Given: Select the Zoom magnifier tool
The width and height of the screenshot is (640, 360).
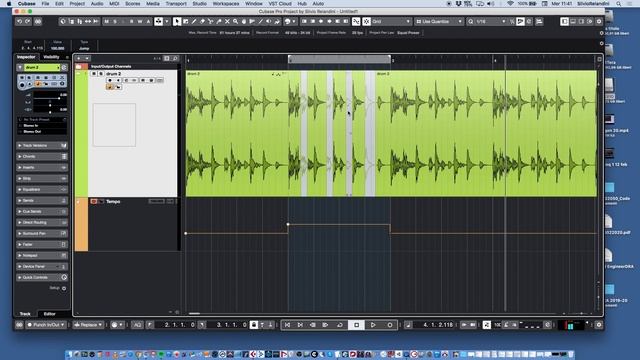Looking at the screenshot, I should click(x=236, y=21).
